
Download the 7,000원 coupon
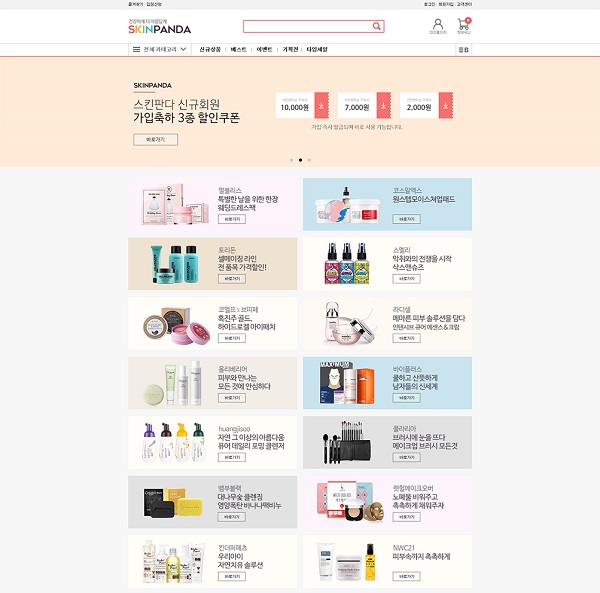tap(383, 105)
